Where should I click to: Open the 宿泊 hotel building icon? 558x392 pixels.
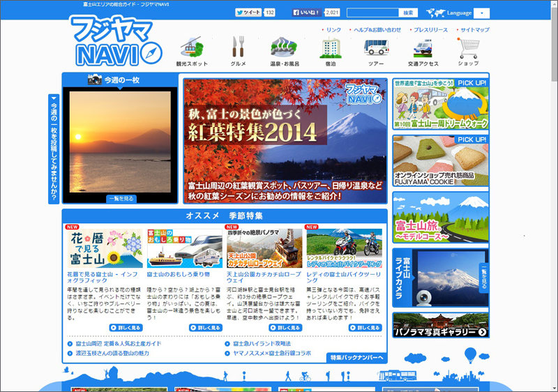coord(330,47)
